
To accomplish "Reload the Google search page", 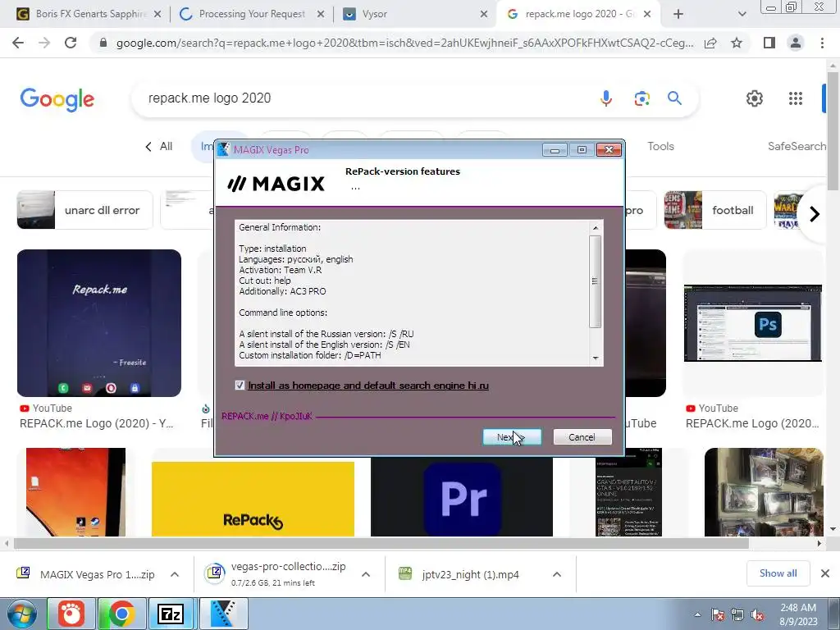I will (71, 43).
